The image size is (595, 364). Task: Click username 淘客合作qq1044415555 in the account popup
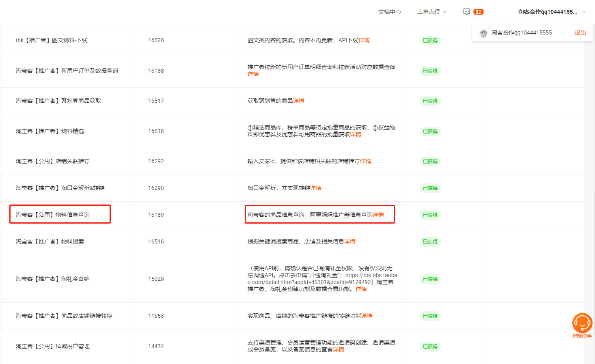pos(522,33)
